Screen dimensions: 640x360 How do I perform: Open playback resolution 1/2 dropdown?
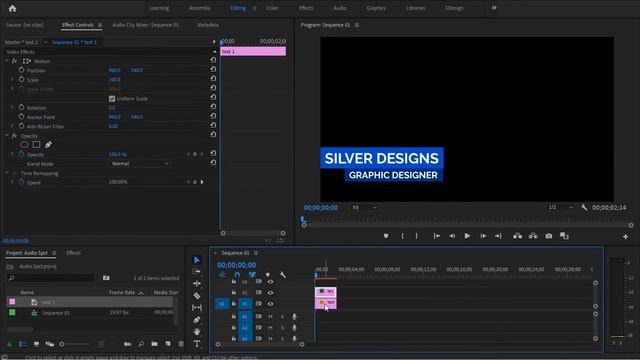click(560, 207)
